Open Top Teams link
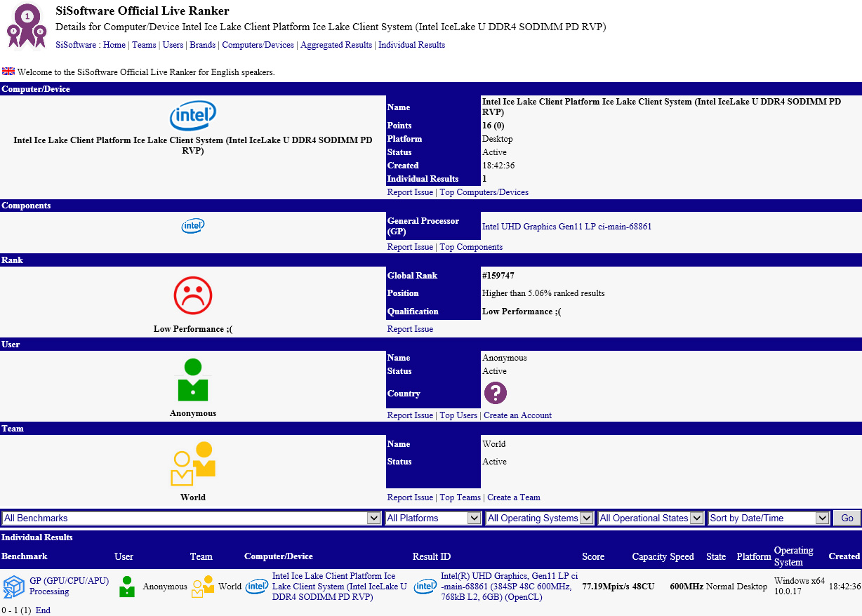 click(460, 497)
